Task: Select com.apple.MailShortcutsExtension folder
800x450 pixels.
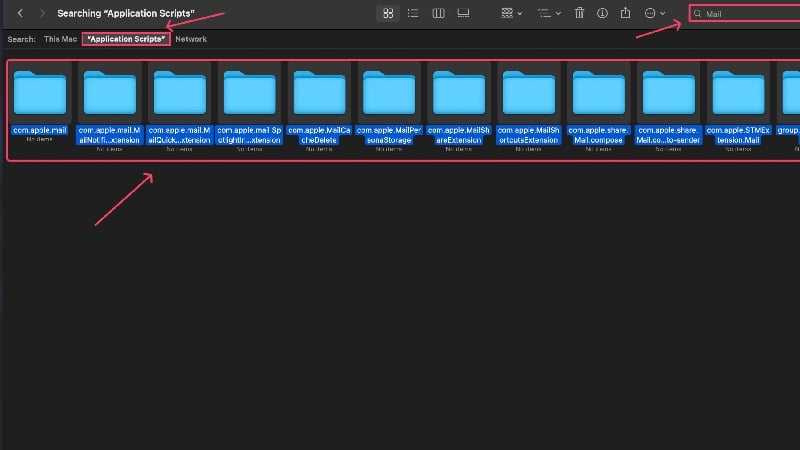Action: coord(529,107)
